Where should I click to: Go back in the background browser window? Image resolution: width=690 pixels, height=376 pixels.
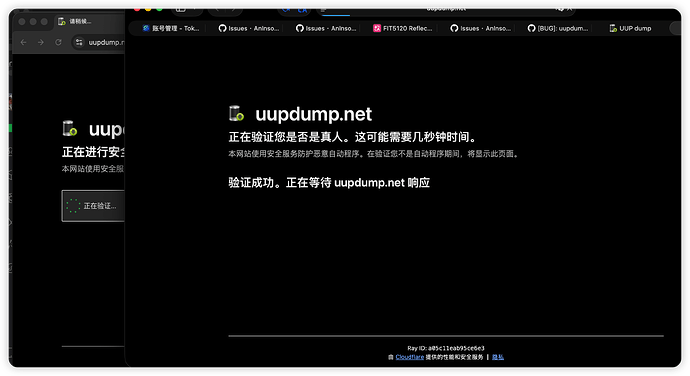[23, 42]
